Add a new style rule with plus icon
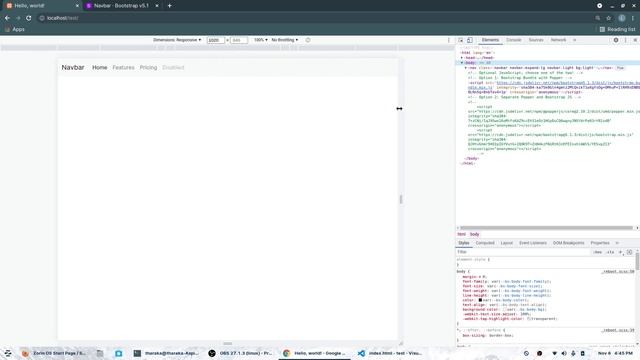The height and width of the screenshot is (360, 640). 620,252
